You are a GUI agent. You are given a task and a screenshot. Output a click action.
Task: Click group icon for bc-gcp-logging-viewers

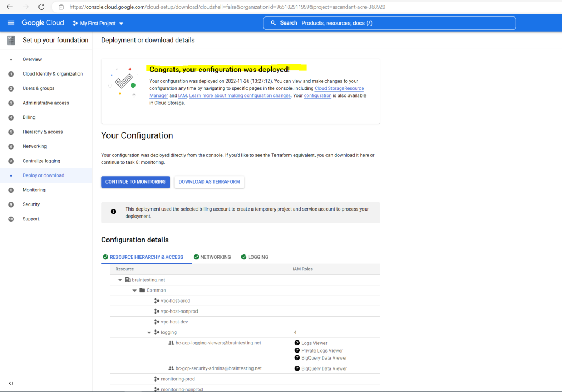click(x=171, y=343)
